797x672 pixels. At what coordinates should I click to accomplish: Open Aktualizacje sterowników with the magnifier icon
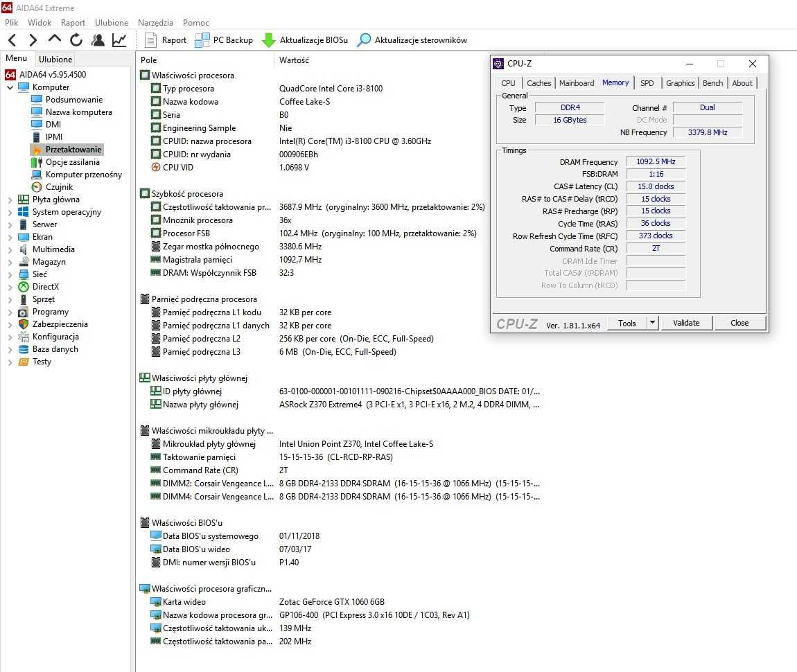[x=412, y=40]
